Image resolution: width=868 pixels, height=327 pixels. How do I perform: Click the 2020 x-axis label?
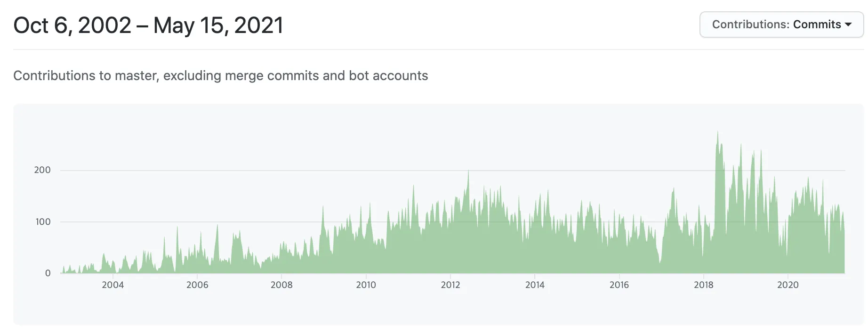788,285
